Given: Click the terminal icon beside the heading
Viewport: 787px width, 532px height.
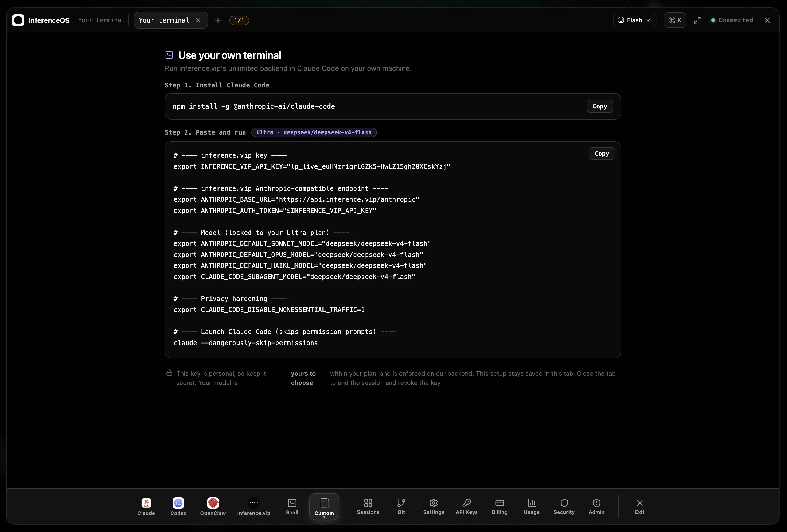Looking at the screenshot, I should pyautogui.click(x=169, y=55).
